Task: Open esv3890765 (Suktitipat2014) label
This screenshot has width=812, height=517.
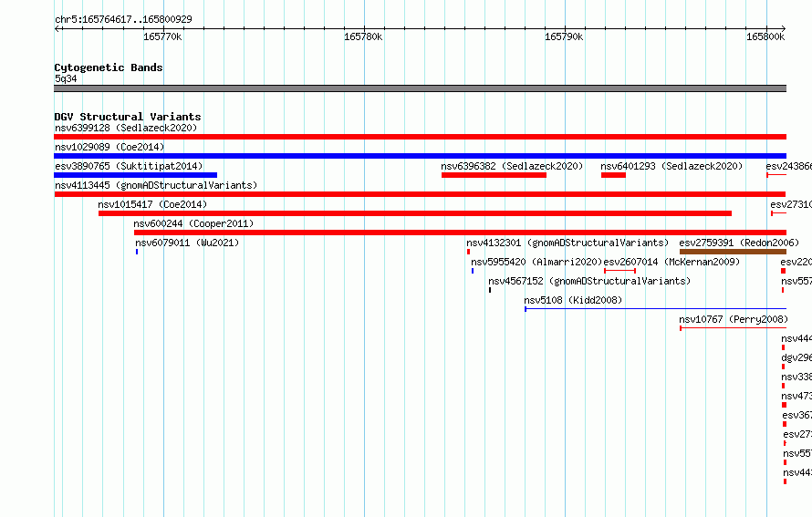Action: pyautogui.click(x=129, y=166)
